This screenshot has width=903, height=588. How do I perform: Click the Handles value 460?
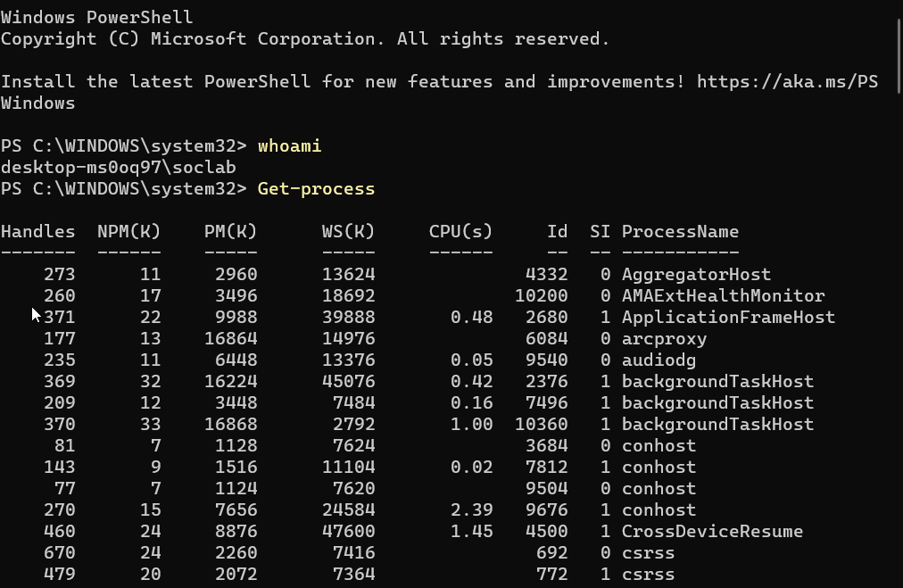(x=59, y=531)
